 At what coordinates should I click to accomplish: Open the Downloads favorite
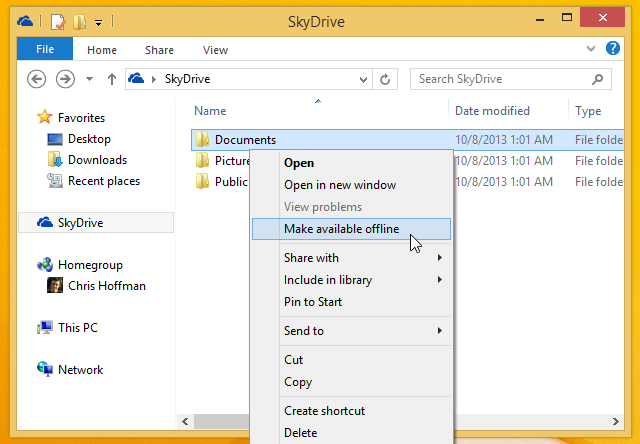(96, 160)
